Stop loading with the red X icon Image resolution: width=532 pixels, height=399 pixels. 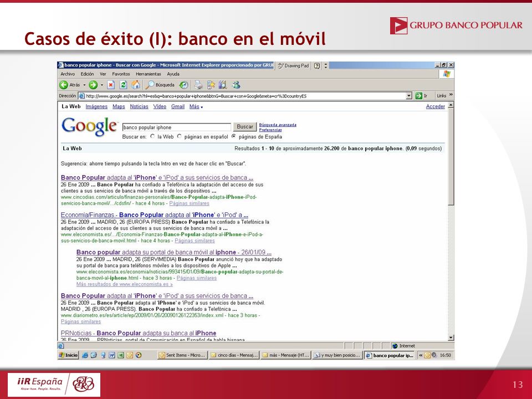111,85
